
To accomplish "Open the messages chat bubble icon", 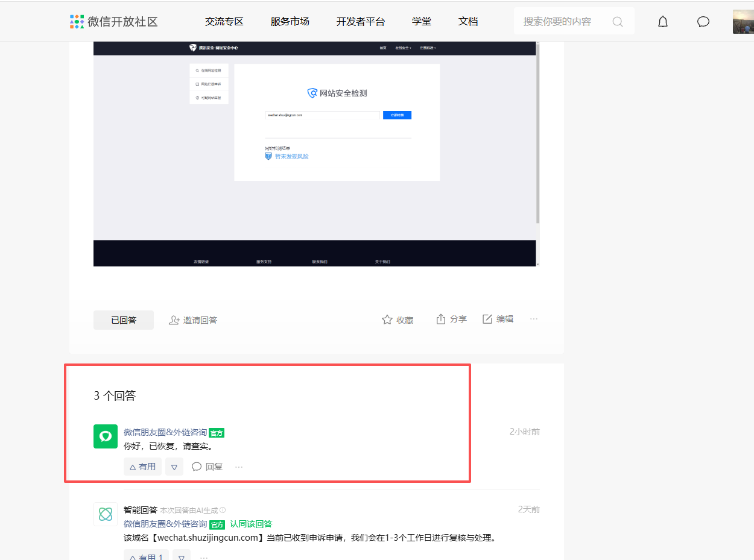I will pos(703,22).
